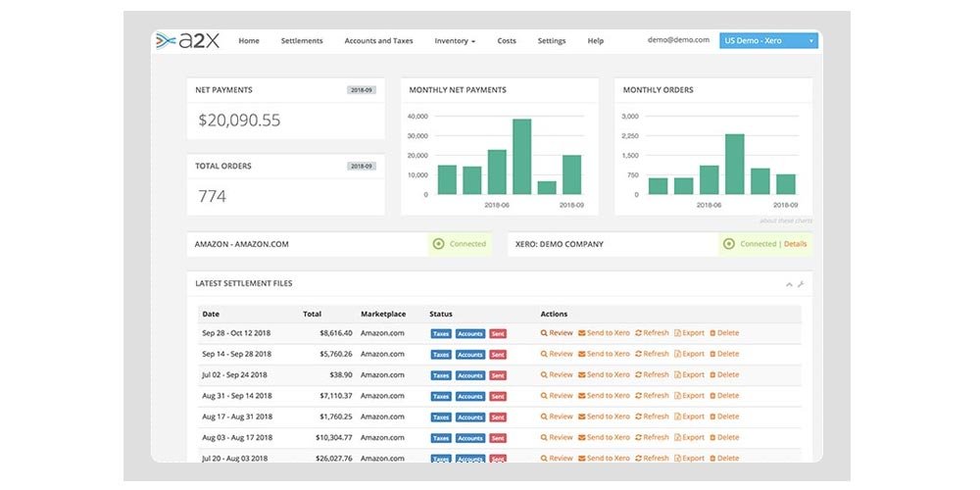Screen dimensions: 980x490
Task: Send Sep 14 - Sep 28 2018 settlement to Xero
Action: pos(604,354)
